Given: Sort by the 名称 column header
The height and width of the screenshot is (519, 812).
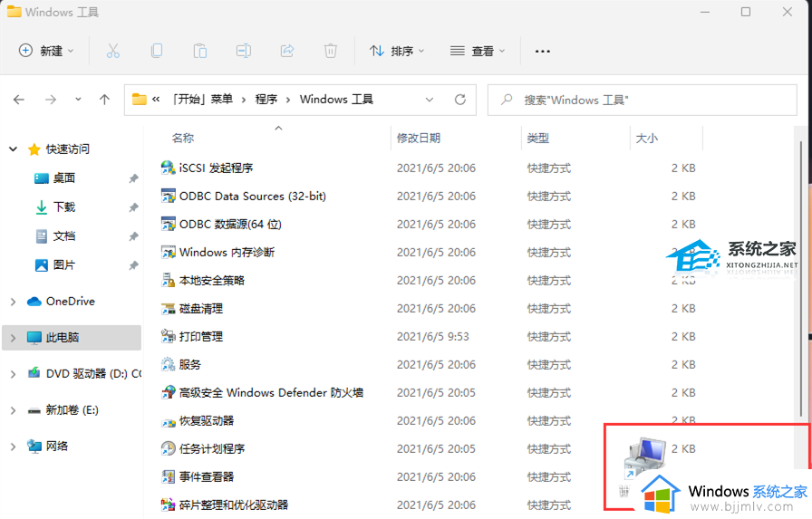Looking at the screenshot, I should click(183, 139).
